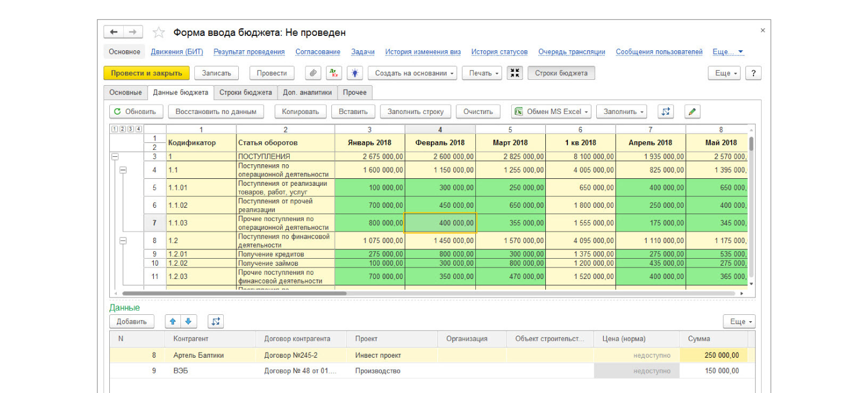This screenshot has width=868, height=393.
Task: Select grouping level 2 button
Action: (x=122, y=129)
